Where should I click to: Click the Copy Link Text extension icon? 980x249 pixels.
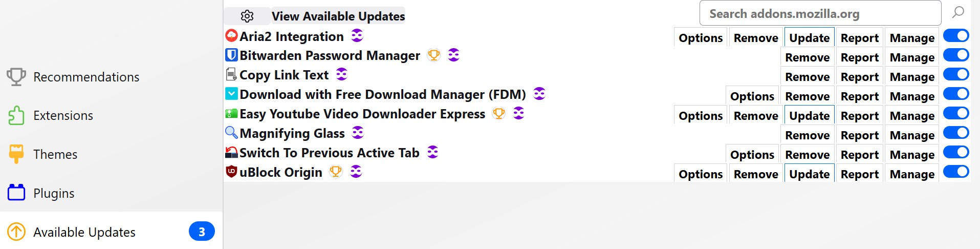(x=231, y=74)
